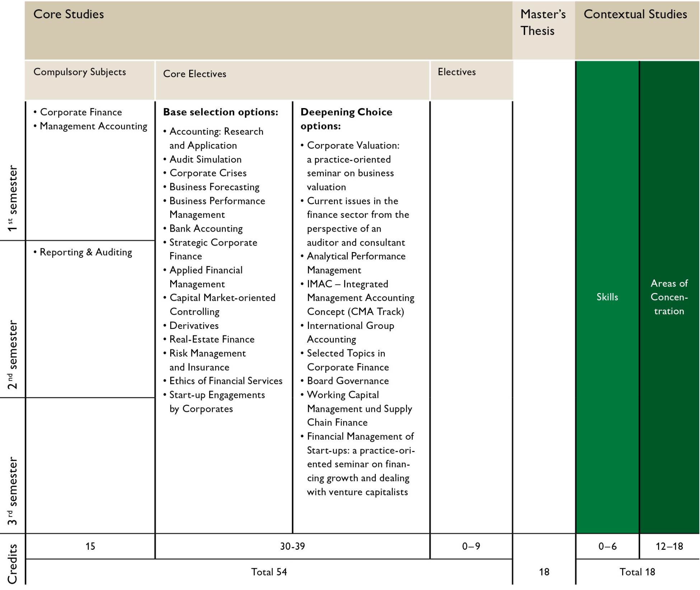Click Reporting & Auditing subject
700x590 pixels.
86,252
